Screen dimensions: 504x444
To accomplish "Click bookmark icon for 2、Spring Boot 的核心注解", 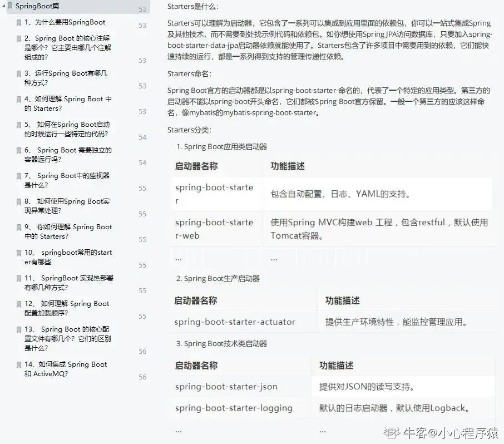I will tap(19, 38).
